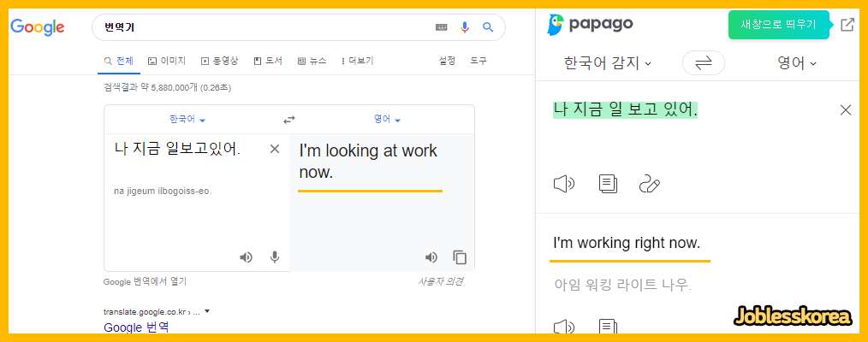Select Papago result I'm working right now.
This screenshot has height=342, width=868.
pos(627,243)
